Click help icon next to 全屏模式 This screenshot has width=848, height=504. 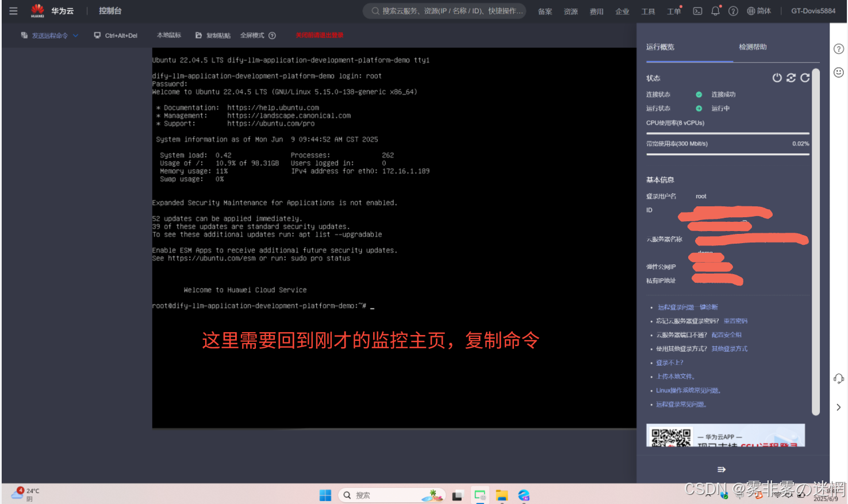point(273,36)
